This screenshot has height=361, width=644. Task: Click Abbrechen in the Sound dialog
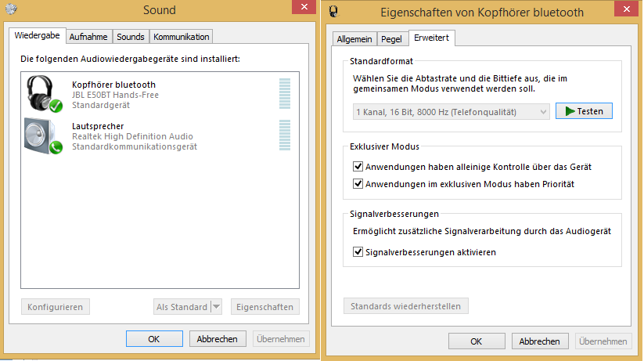(218, 339)
